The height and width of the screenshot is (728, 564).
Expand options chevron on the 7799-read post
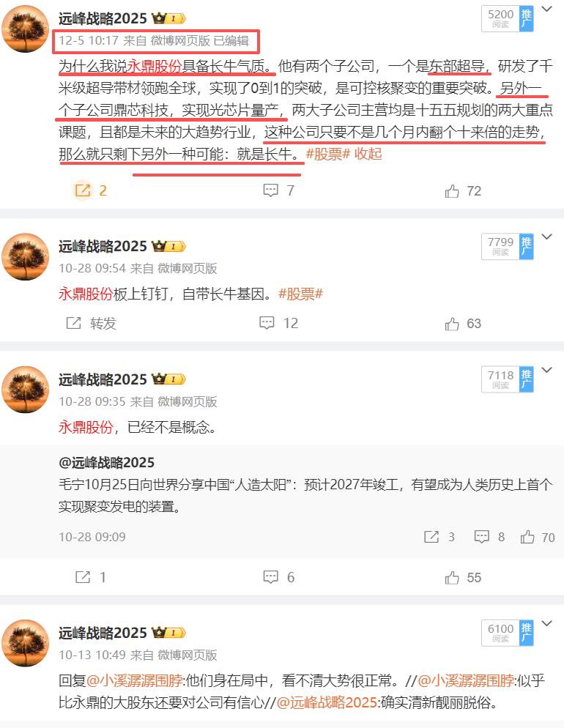[x=547, y=237]
